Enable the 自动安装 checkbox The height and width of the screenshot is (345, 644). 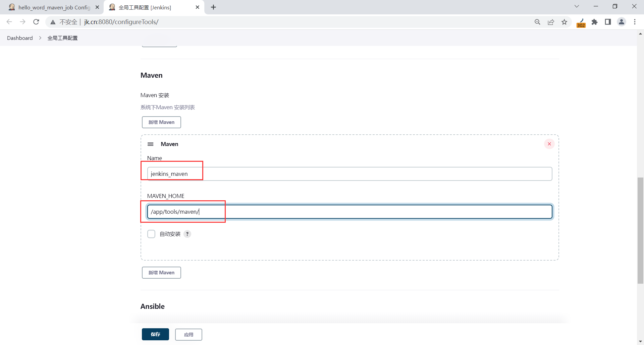(x=151, y=234)
